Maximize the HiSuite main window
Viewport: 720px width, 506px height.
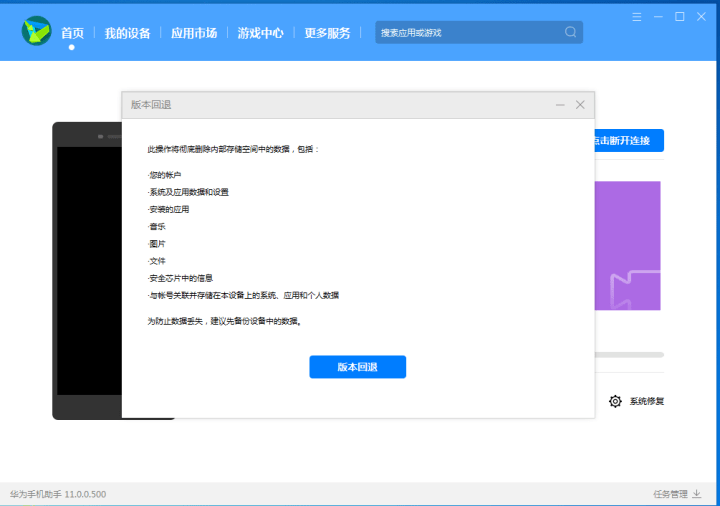tap(679, 17)
